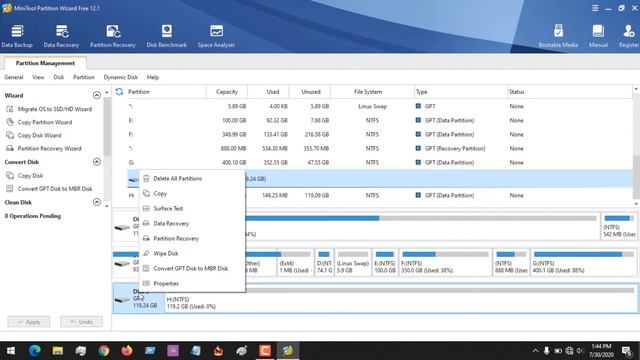Screen dimensions: 640x360
Task: Select the Ext4 1 MB block in disk map
Action: [x=296, y=262]
